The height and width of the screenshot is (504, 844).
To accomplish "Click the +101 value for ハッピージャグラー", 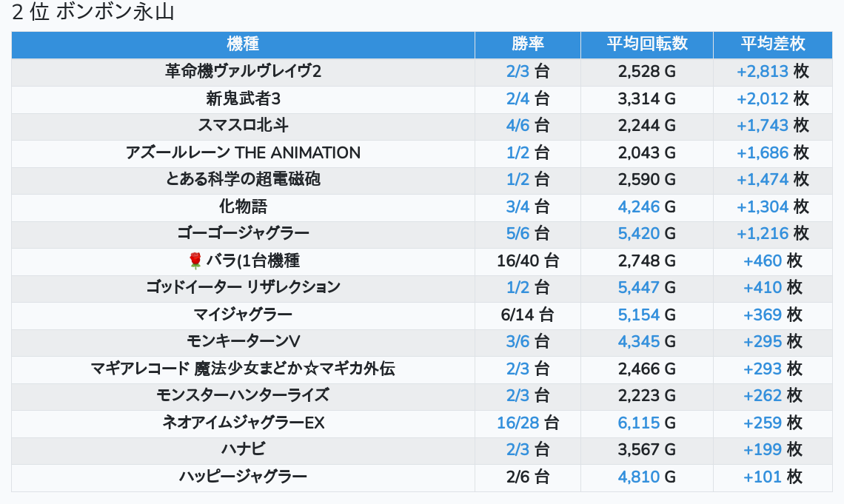I will [x=762, y=477].
